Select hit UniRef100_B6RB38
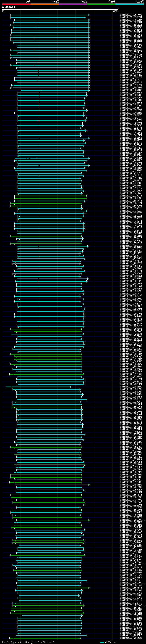The height and width of the screenshot is (644, 146). click(131, 588)
